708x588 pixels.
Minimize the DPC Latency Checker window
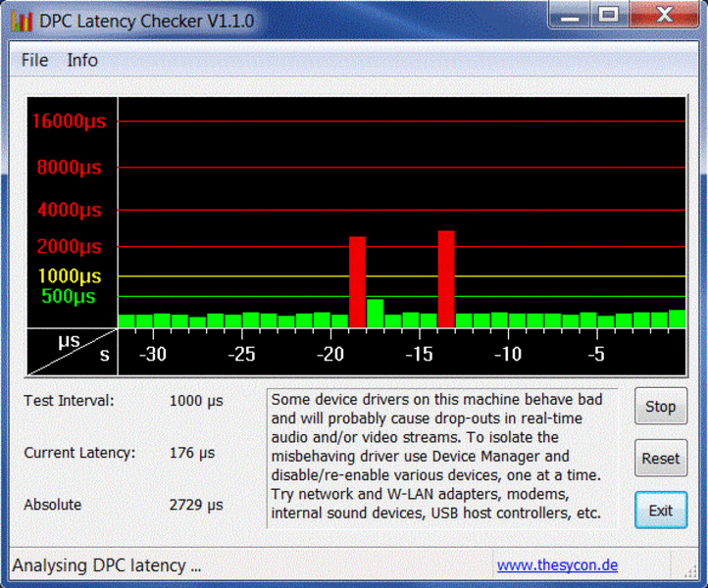[570, 16]
